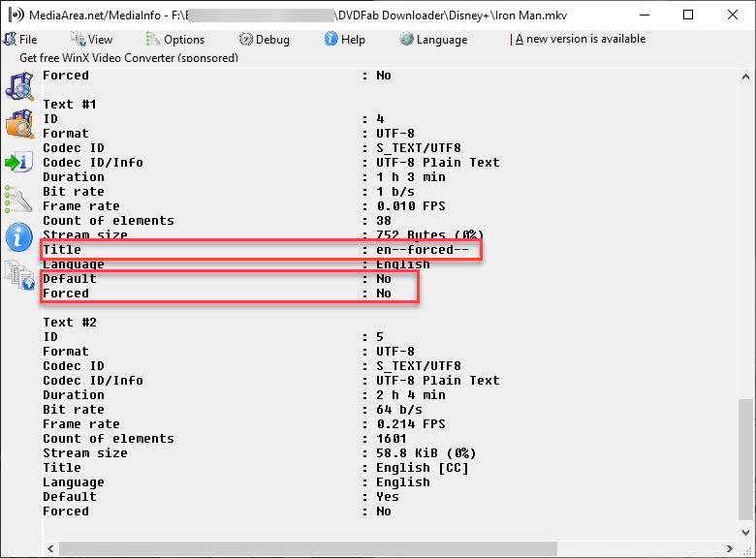
Task: Open the Options menu
Action: [175, 39]
